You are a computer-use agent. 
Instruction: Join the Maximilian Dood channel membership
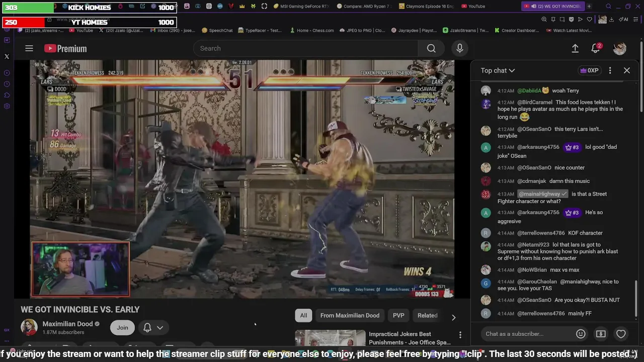tap(122, 327)
